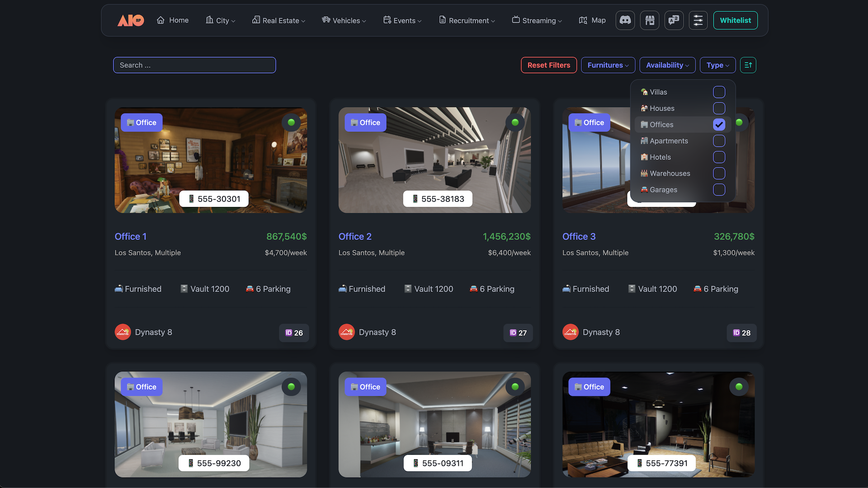Click the AIO RP logo
This screenshot has width=868, height=488.
click(x=131, y=20)
